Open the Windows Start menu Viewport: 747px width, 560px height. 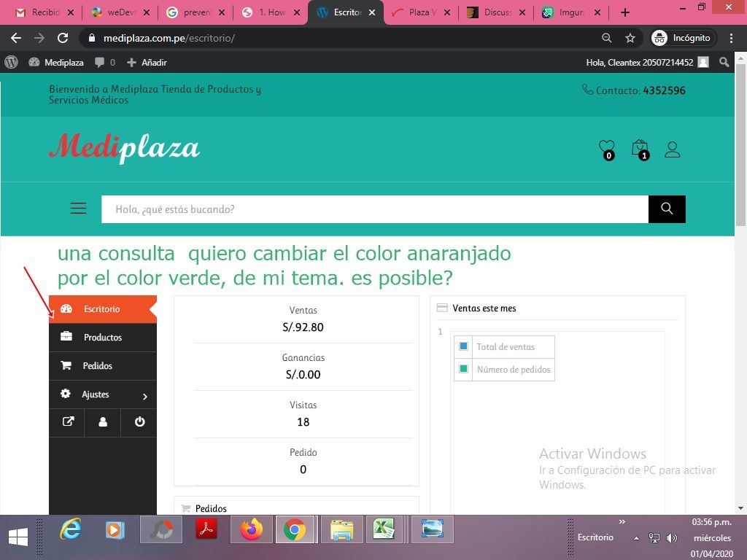pyautogui.click(x=18, y=537)
